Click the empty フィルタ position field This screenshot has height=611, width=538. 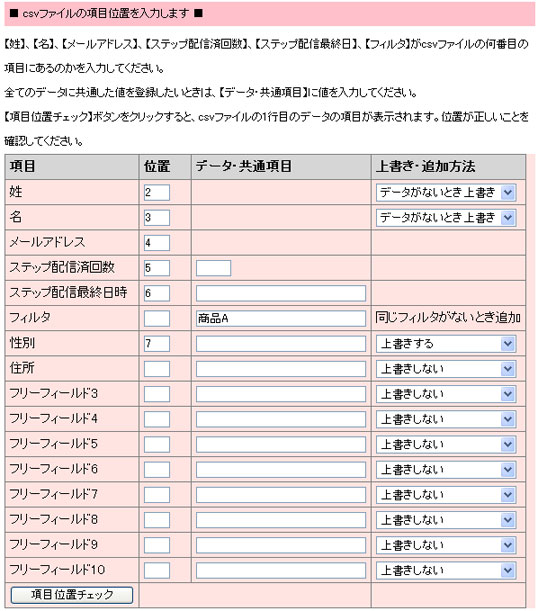[x=157, y=318]
